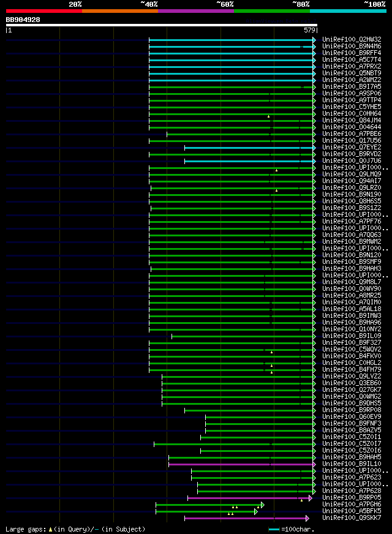Viewport: 392px width, 534px height.
Task: Click the orange ~40% identity legend bar
Action: click(x=120, y=11)
